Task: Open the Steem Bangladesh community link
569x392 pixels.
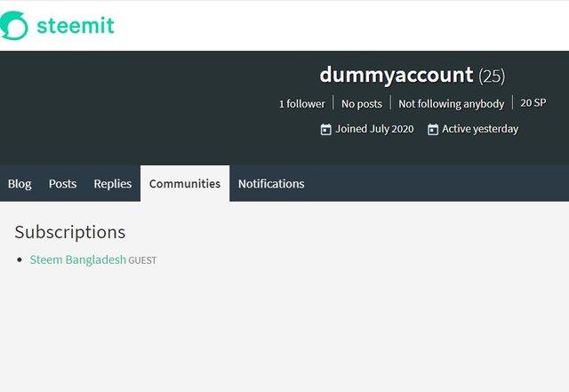Action: (x=78, y=260)
